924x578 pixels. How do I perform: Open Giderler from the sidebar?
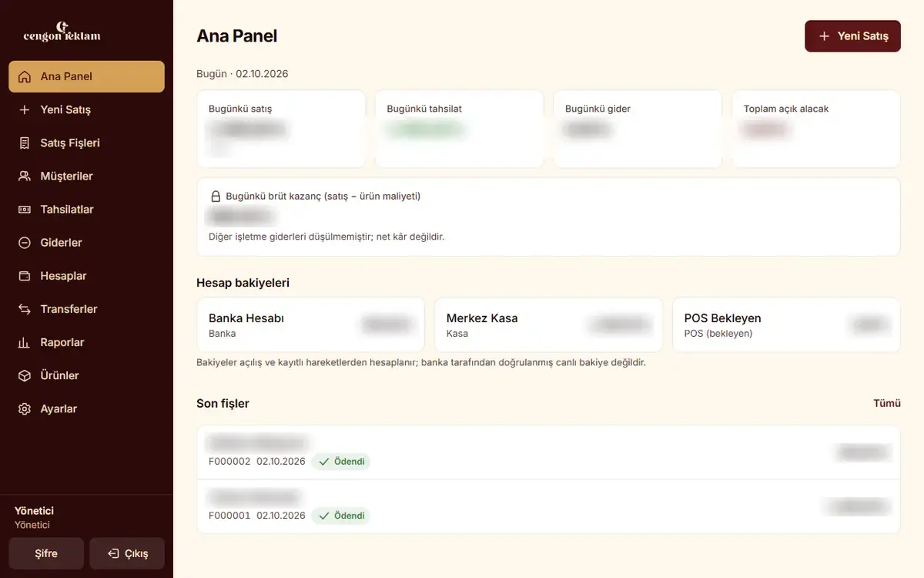86,243
